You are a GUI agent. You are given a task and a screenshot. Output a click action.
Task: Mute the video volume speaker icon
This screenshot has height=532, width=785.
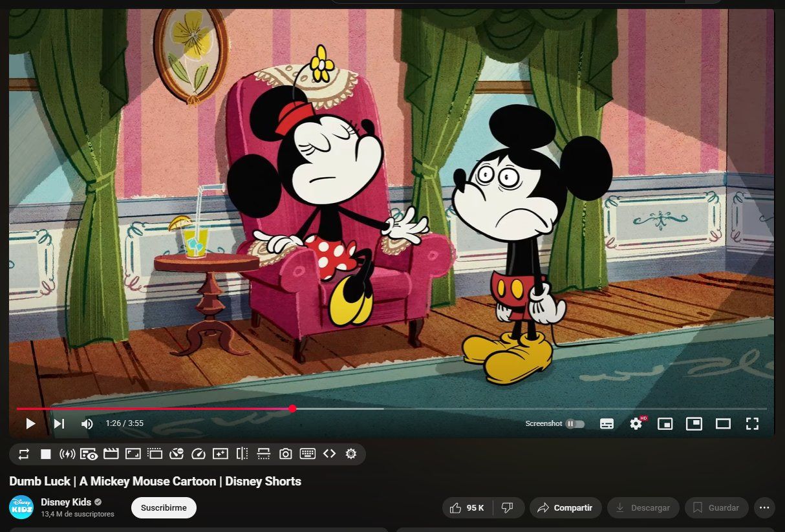tap(87, 424)
